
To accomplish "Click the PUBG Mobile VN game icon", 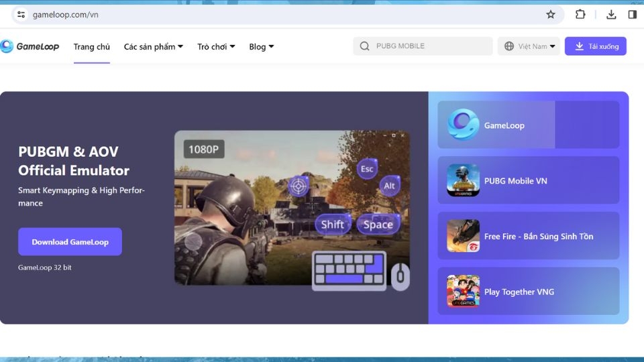I will click(463, 180).
